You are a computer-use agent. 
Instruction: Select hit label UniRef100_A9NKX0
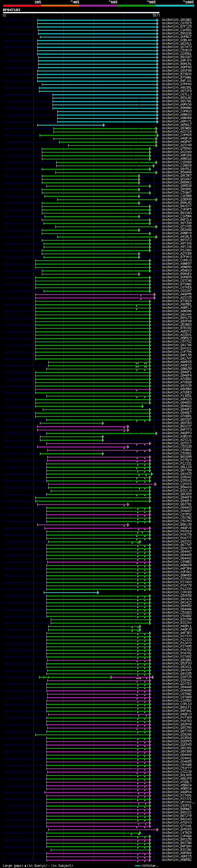177,115
